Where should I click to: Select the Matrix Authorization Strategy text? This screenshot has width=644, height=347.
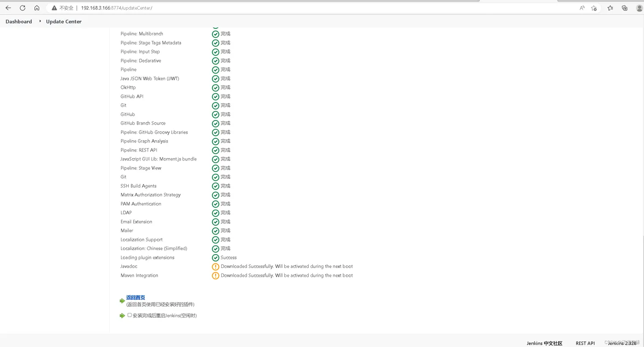(150, 195)
